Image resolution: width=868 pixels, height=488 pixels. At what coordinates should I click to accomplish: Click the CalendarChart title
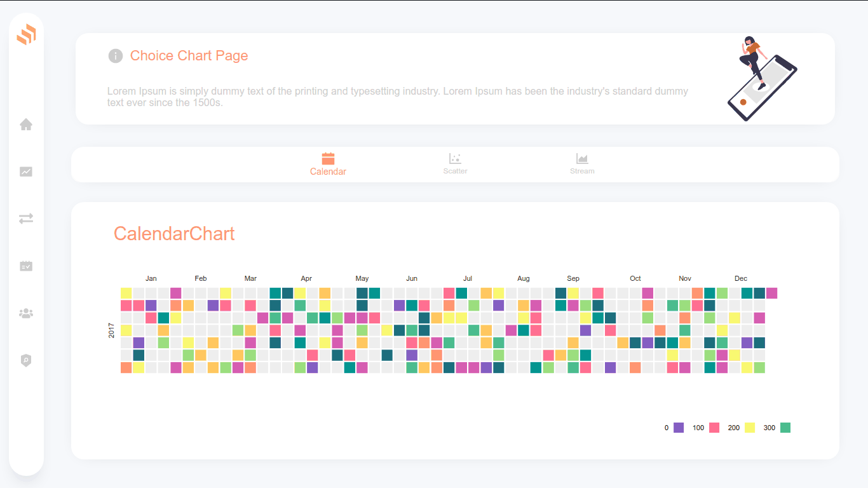(174, 234)
